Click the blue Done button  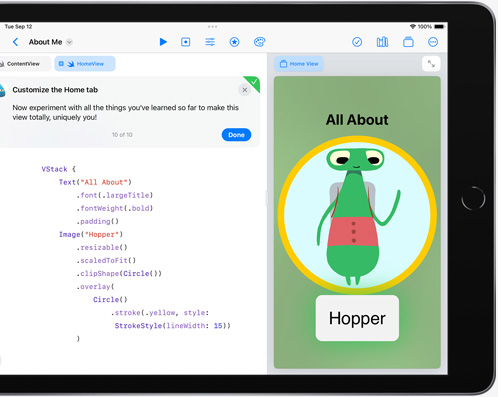(x=236, y=135)
